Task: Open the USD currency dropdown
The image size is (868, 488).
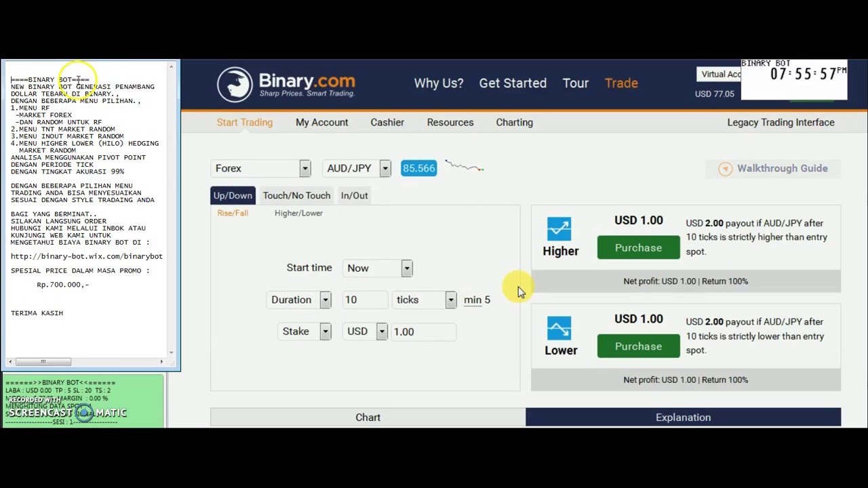Action: click(365, 331)
